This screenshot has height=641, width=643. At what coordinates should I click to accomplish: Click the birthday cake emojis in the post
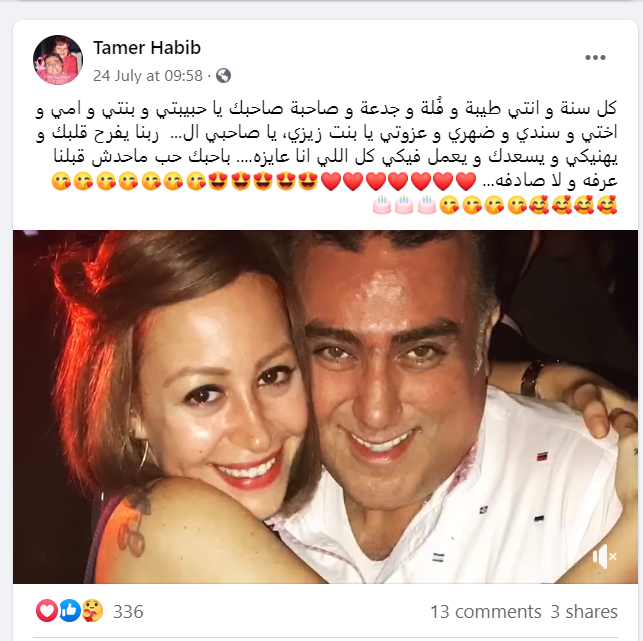tap(404, 205)
